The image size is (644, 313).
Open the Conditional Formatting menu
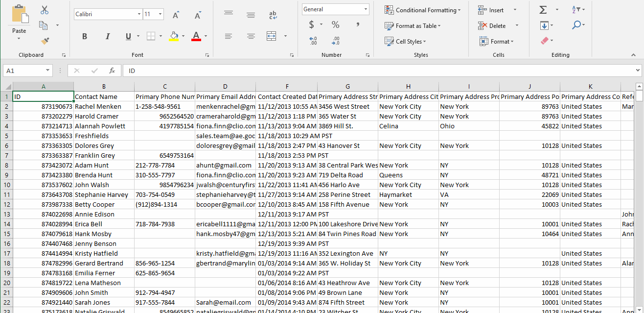(423, 10)
